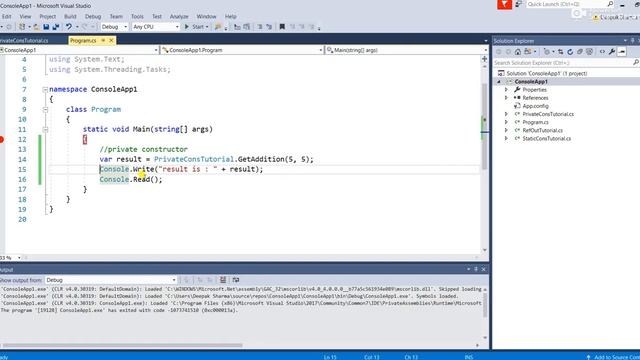Pin the Solution Explorer panel

tap(633, 40)
